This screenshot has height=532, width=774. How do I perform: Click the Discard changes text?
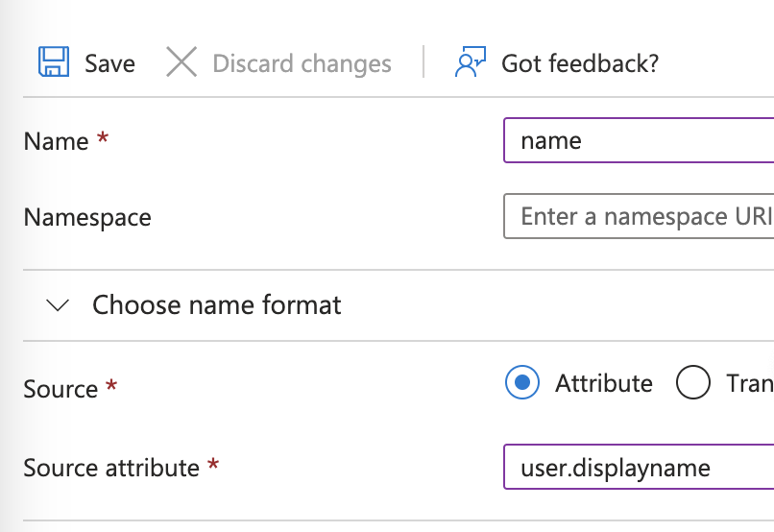pyautogui.click(x=302, y=63)
